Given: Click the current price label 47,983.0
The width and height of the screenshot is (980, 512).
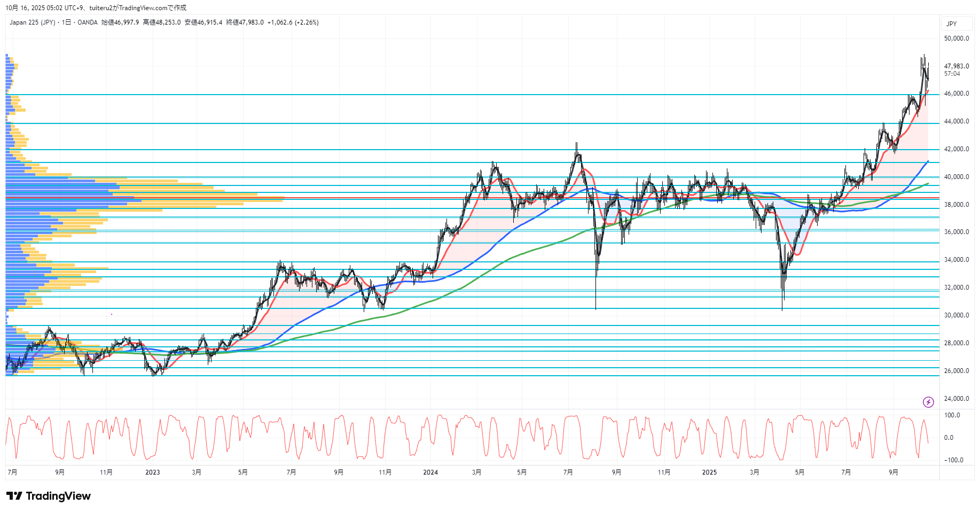Looking at the screenshot, I should point(956,66).
